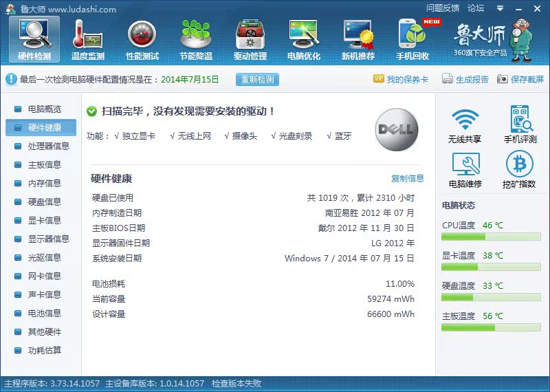Click the 内存制造日期 value 南亚易胜 2012
Viewport: 550px width, 392px height.
369,213
